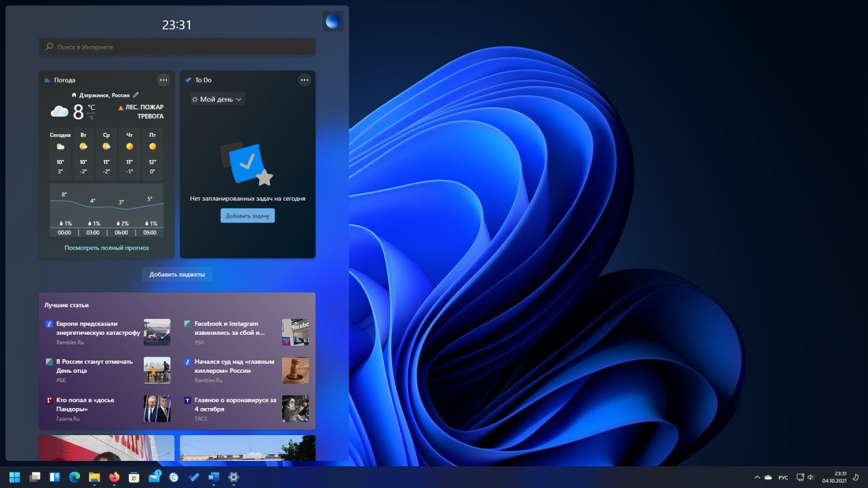Open 'Посмотреть полный прогноз' link

pyautogui.click(x=106, y=248)
